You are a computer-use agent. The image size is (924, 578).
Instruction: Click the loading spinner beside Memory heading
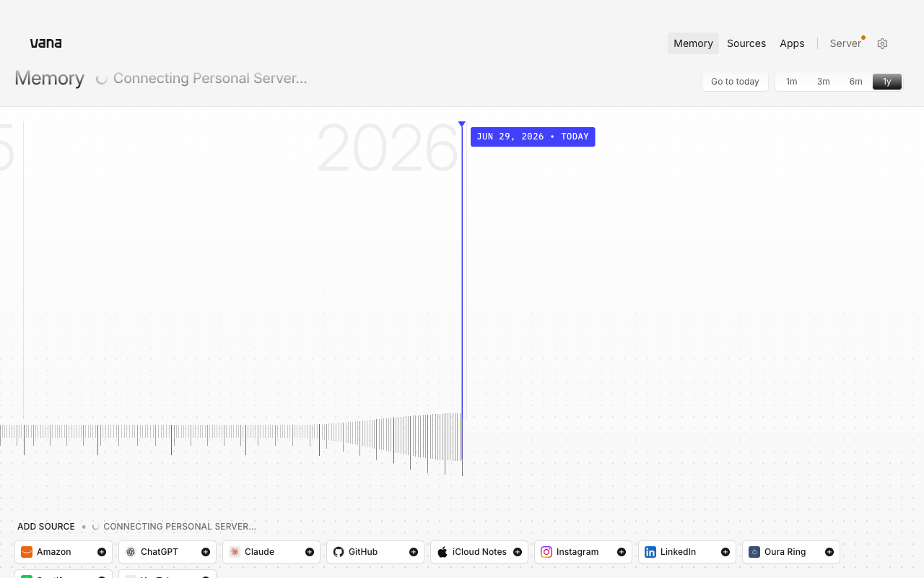[102, 79]
